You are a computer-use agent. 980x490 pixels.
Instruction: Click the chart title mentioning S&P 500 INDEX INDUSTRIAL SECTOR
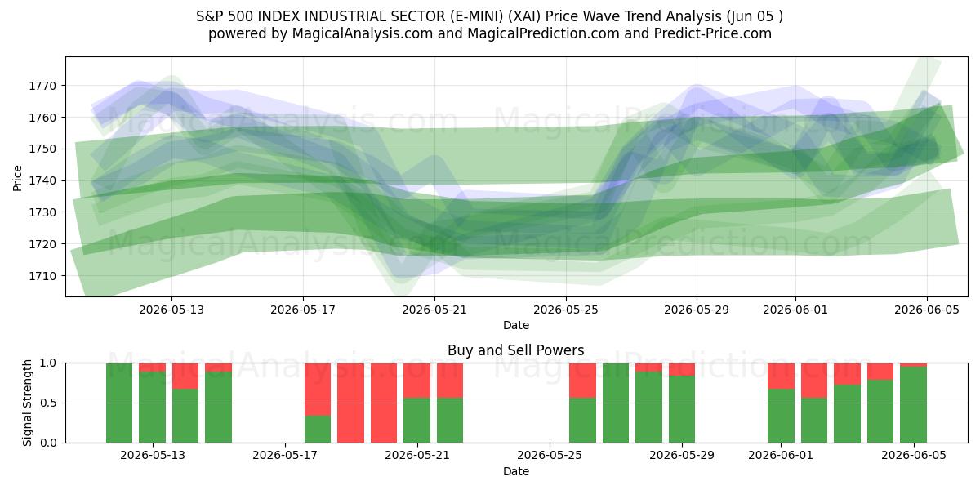tap(490, 16)
